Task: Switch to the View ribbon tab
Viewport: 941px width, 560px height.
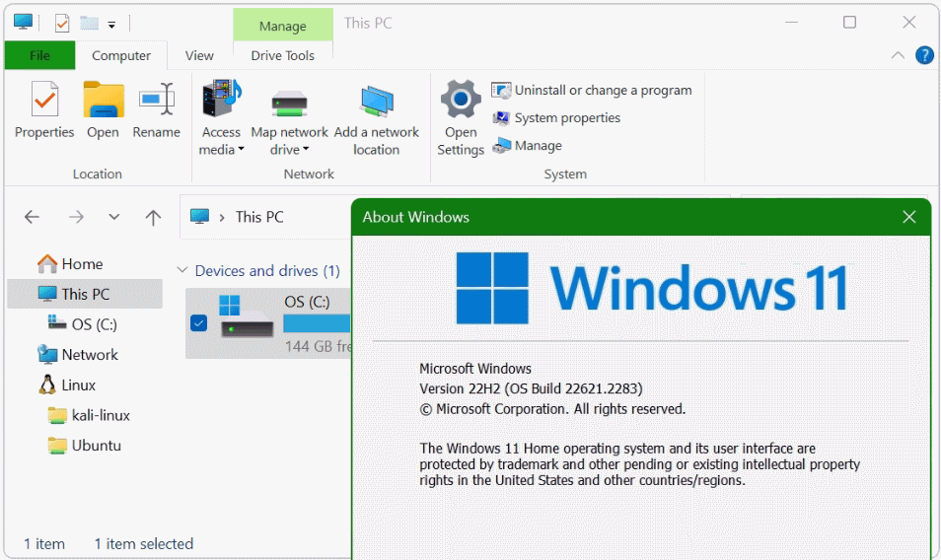Action: click(x=199, y=55)
